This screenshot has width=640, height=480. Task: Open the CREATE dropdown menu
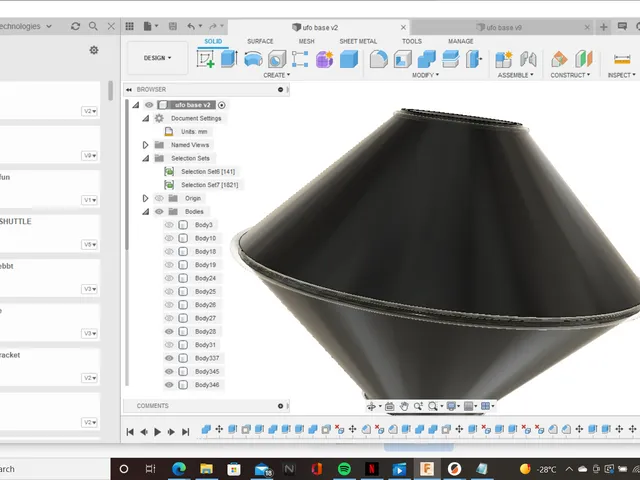click(277, 75)
